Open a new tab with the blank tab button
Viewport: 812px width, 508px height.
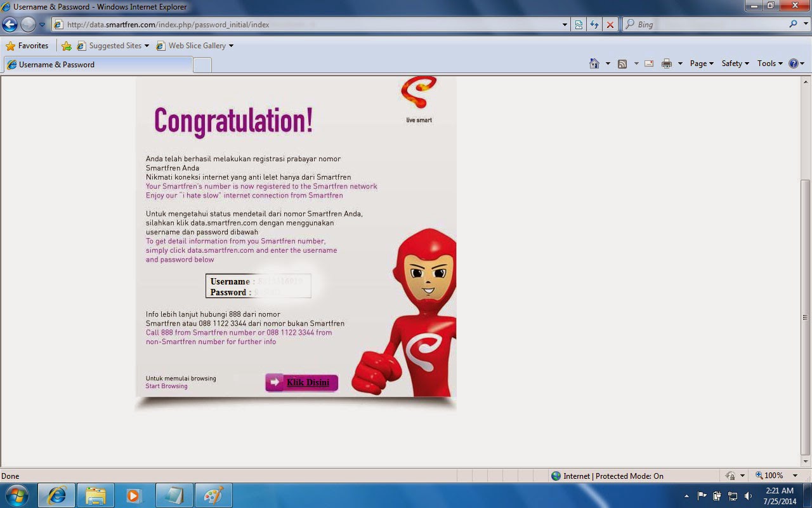pyautogui.click(x=202, y=65)
